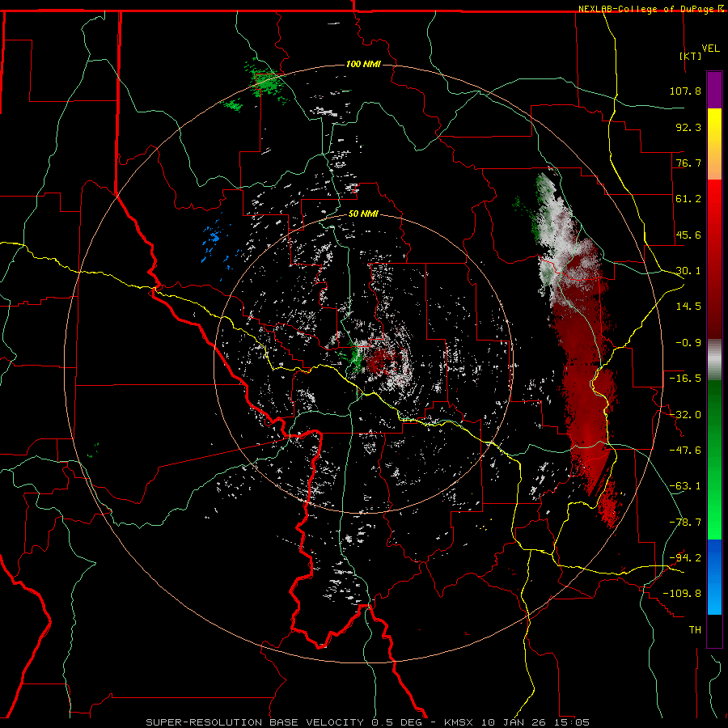Pick the blue segment of velocity color bar
728x728 pixels.
[x=714, y=577]
